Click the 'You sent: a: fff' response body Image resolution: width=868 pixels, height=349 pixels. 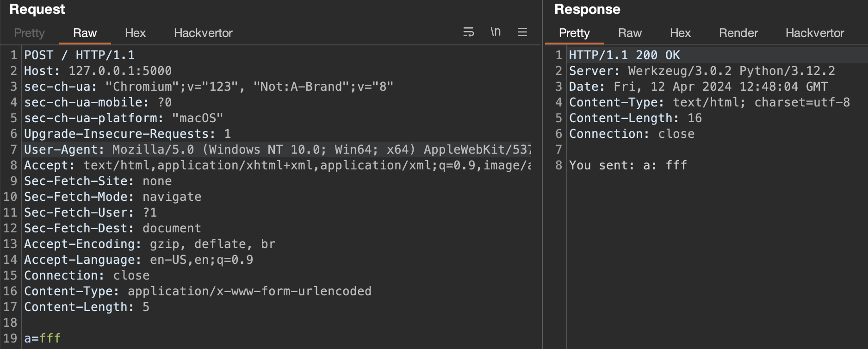(628, 165)
